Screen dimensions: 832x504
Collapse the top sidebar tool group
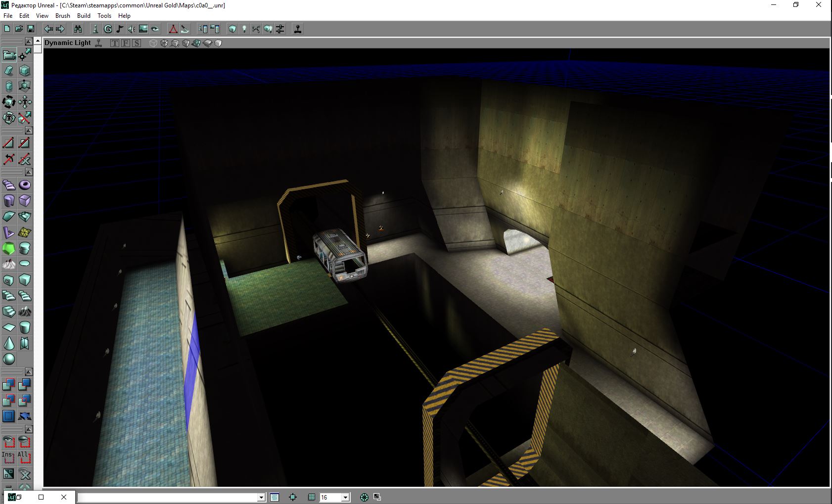pos(29,42)
